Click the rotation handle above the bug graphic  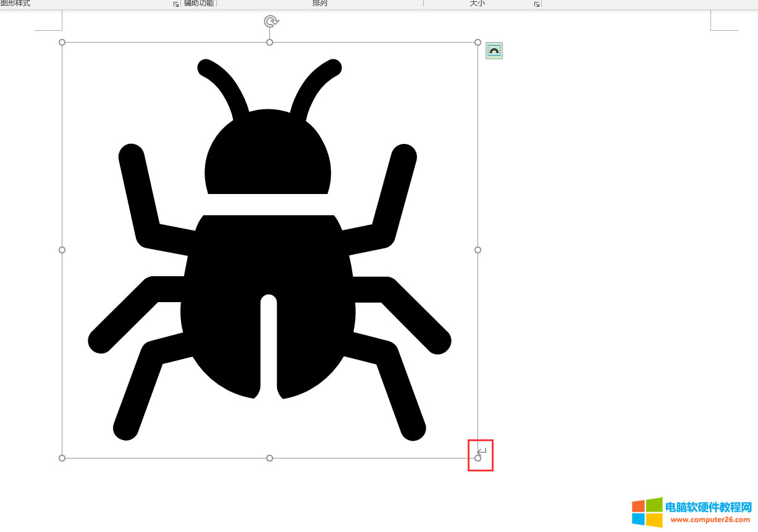(x=271, y=22)
